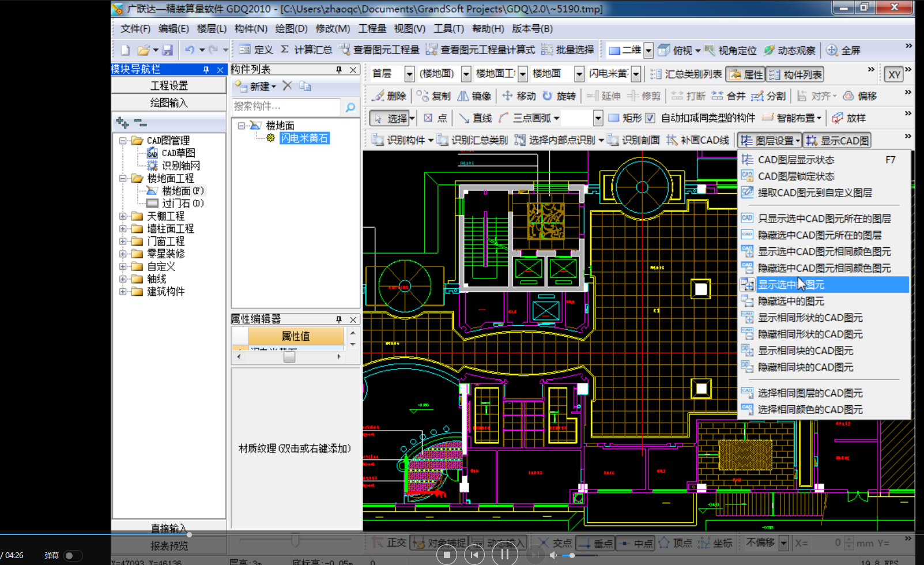Toggle 弹幕 switch in player

pos(73,556)
